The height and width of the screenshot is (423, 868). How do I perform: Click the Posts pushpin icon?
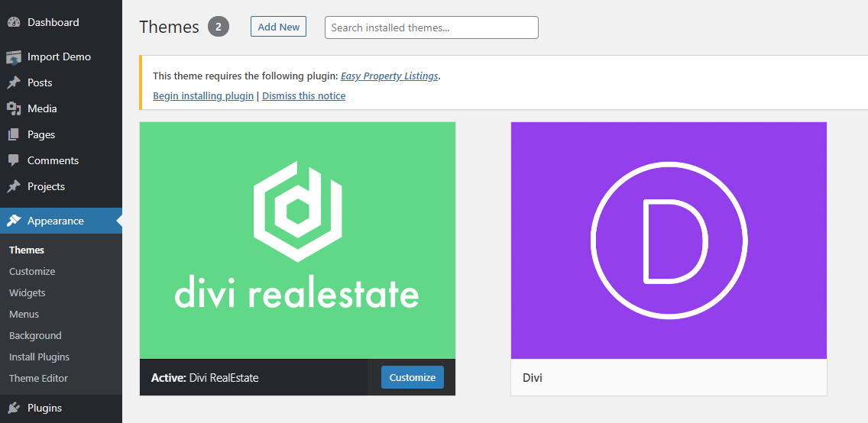pos(14,83)
